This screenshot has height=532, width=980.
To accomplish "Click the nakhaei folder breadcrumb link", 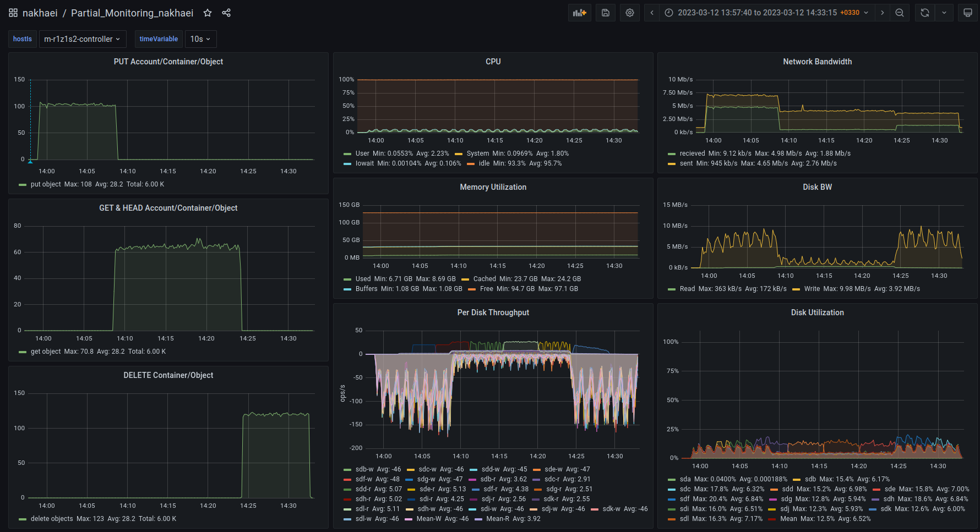I will point(40,13).
